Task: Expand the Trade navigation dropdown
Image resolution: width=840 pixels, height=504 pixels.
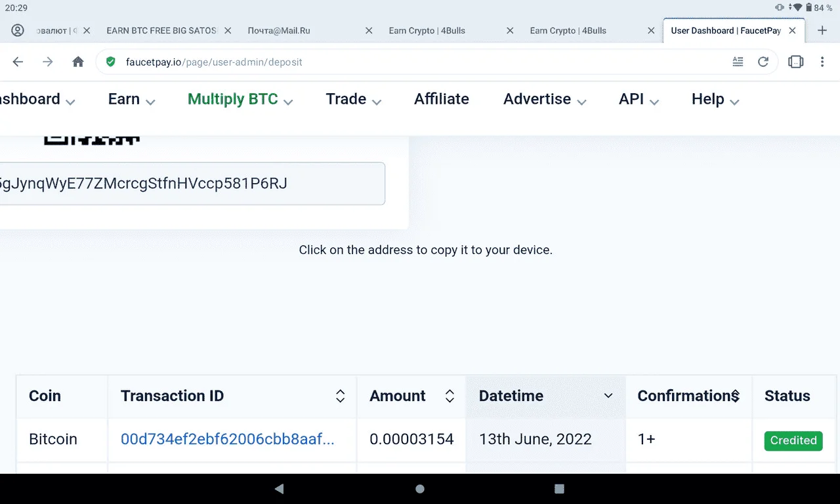Action: 354,99
